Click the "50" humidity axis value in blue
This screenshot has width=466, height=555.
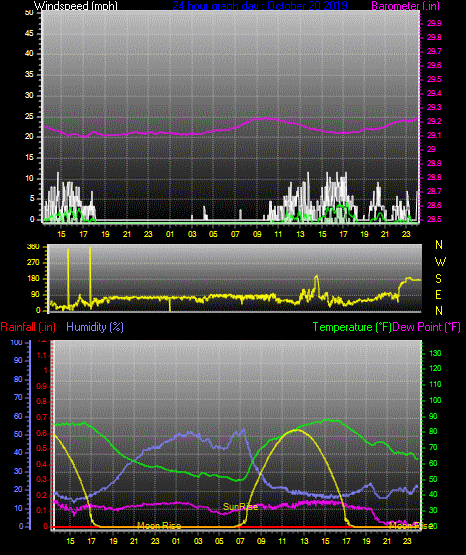tap(18, 434)
